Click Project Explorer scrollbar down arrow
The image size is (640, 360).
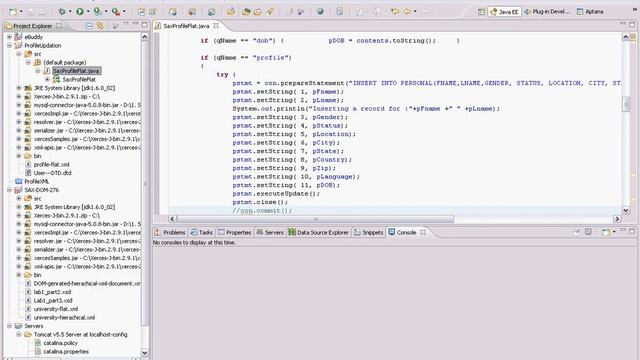(x=144, y=352)
